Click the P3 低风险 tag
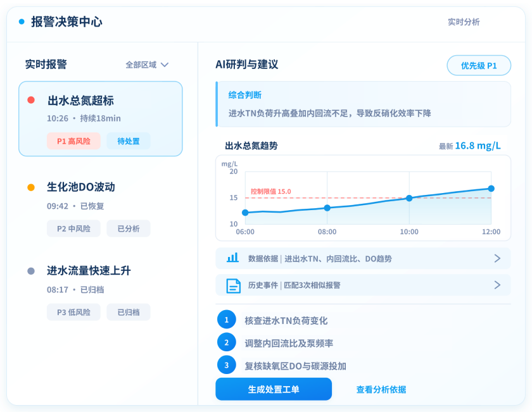Image resolution: width=532 pixels, height=412 pixels. click(x=73, y=312)
